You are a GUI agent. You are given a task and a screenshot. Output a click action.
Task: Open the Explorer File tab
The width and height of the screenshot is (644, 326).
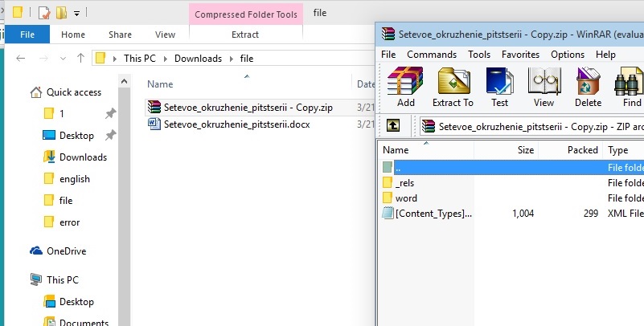tap(27, 35)
